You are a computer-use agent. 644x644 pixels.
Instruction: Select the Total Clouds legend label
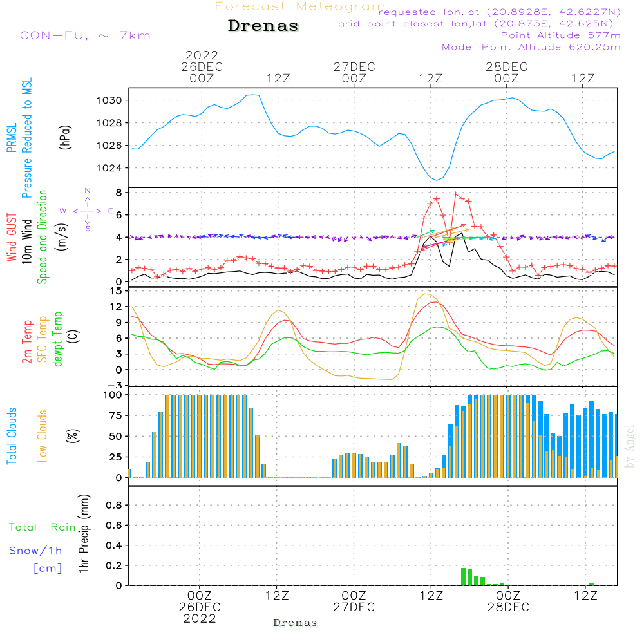12,436
